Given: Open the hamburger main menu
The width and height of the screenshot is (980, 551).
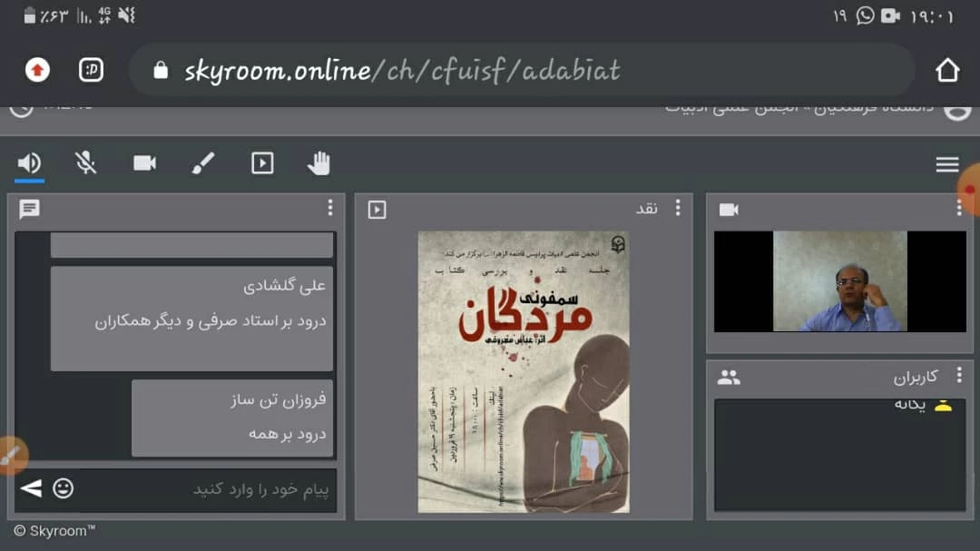Looking at the screenshot, I should click(947, 164).
